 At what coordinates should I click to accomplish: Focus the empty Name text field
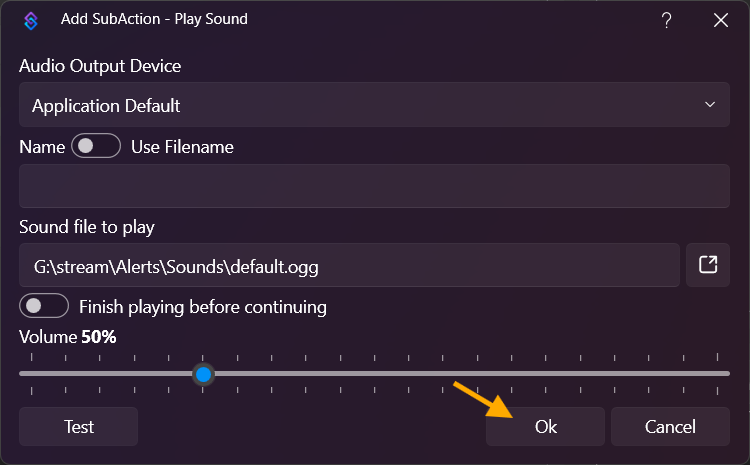pos(374,186)
